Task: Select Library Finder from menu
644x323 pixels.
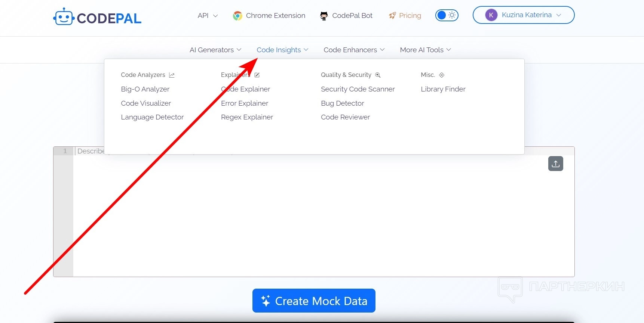Action: point(443,89)
